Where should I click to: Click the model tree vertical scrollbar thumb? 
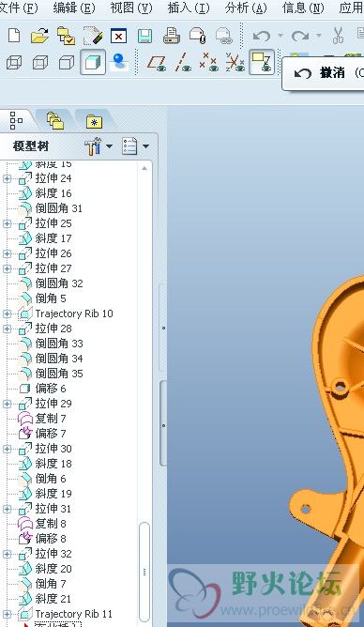click(144, 572)
